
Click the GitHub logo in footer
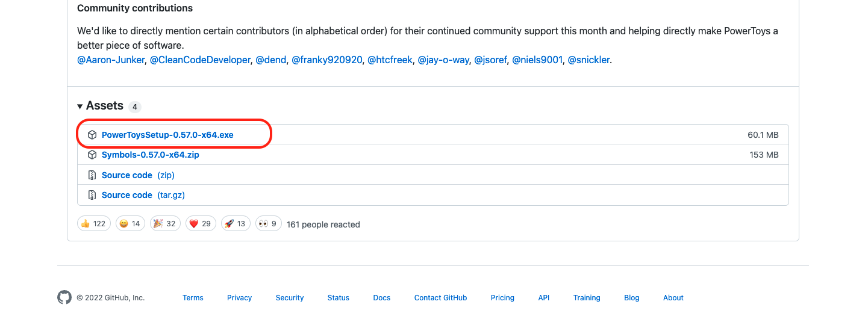(x=64, y=297)
